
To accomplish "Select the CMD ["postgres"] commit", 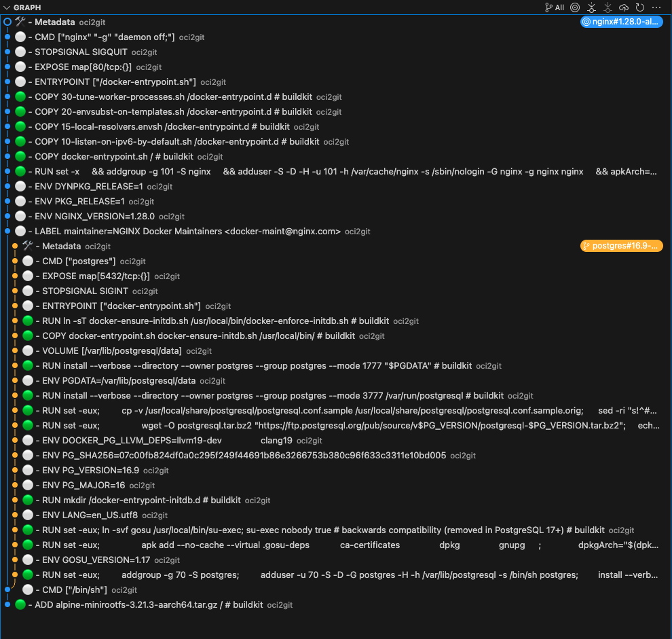I will [336, 261].
